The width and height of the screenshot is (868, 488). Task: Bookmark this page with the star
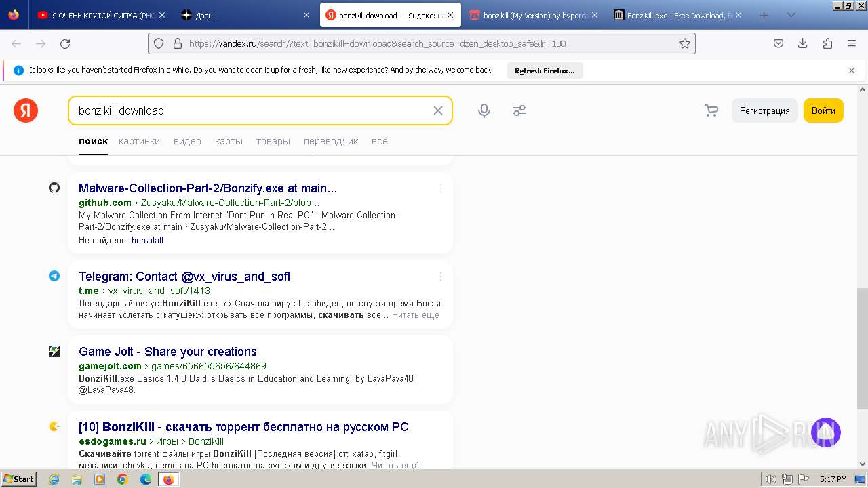(685, 43)
